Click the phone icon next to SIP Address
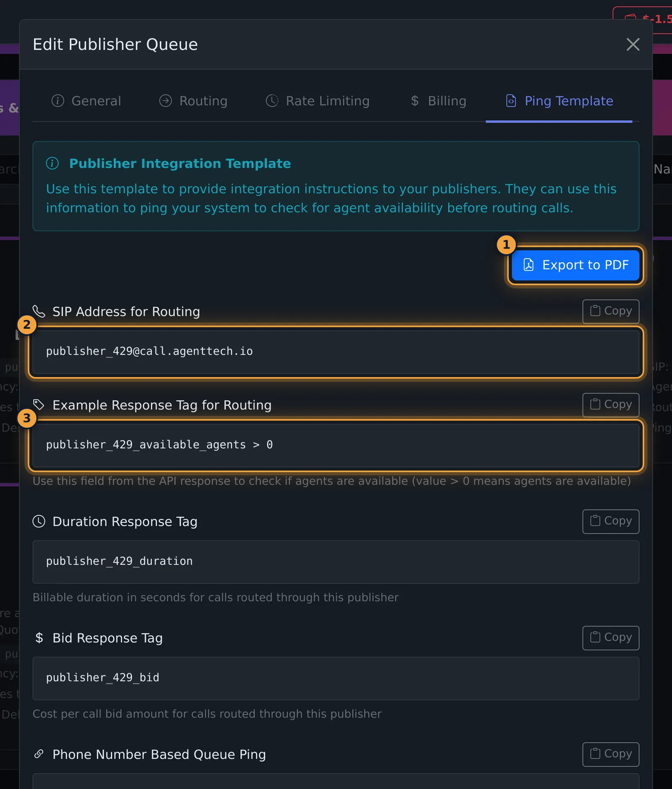This screenshot has height=789, width=672. point(39,312)
